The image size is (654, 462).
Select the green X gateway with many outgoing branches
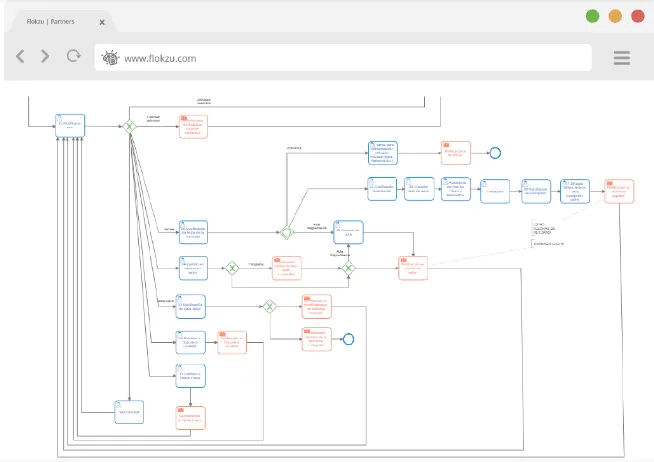coord(129,126)
